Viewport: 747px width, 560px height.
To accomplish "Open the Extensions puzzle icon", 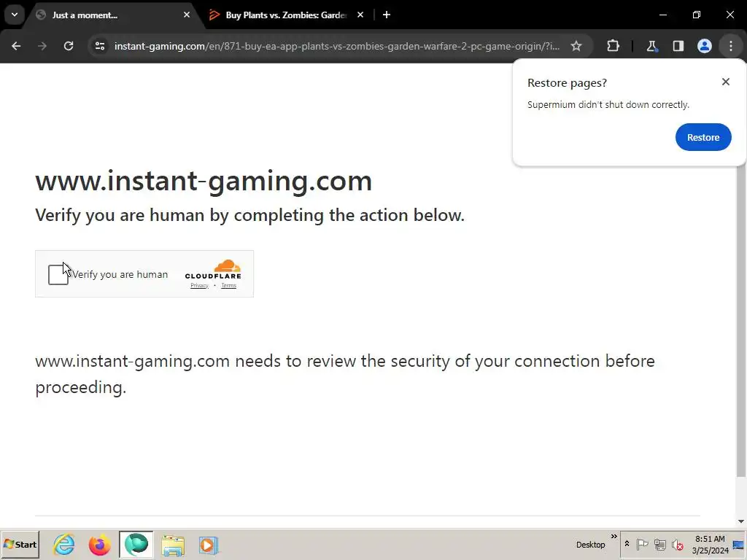I will [613, 46].
